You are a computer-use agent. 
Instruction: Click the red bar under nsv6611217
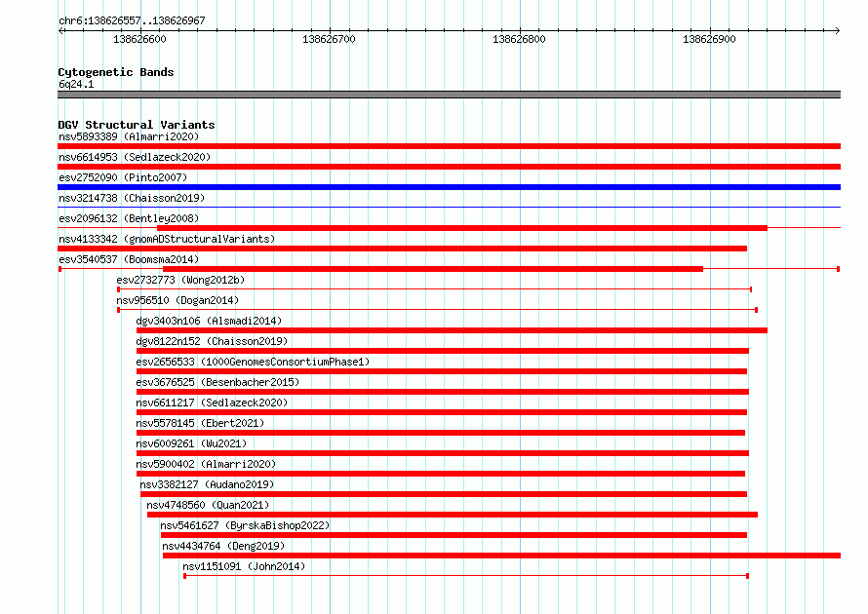pyautogui.click(x=442, y=412)
